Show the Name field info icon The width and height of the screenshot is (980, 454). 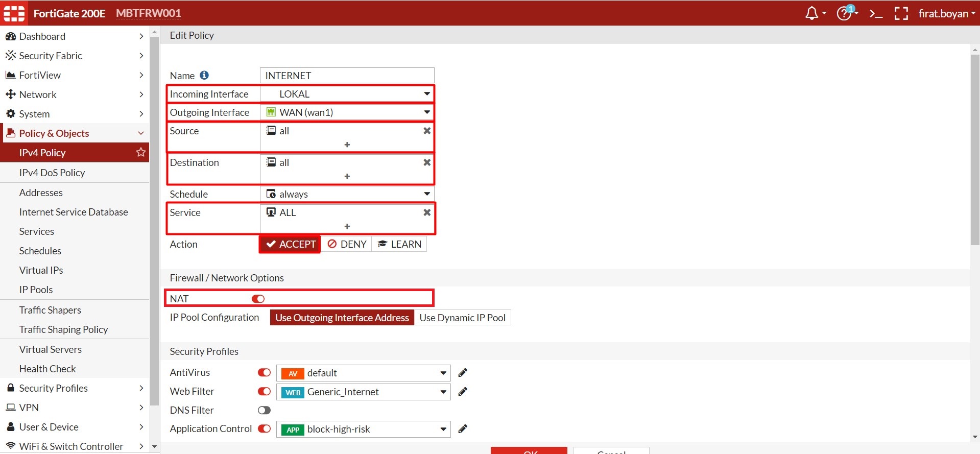204,75
